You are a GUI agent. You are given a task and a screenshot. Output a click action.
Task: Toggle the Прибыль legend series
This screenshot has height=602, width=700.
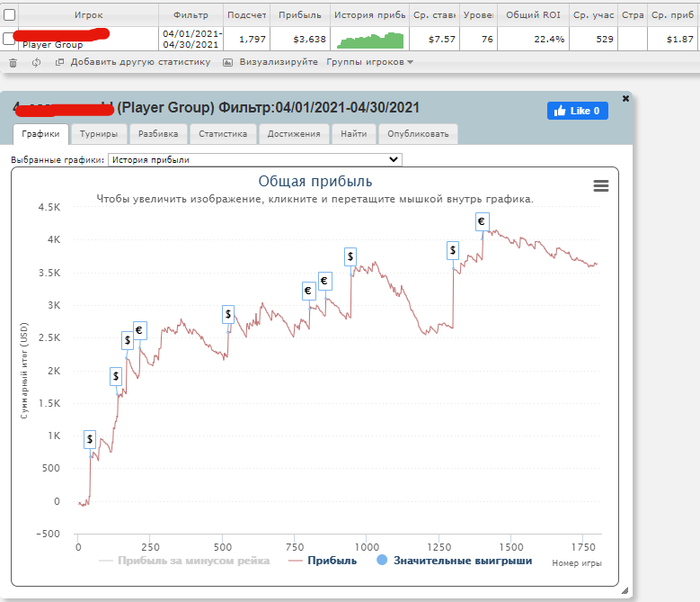tap(323, 560)
